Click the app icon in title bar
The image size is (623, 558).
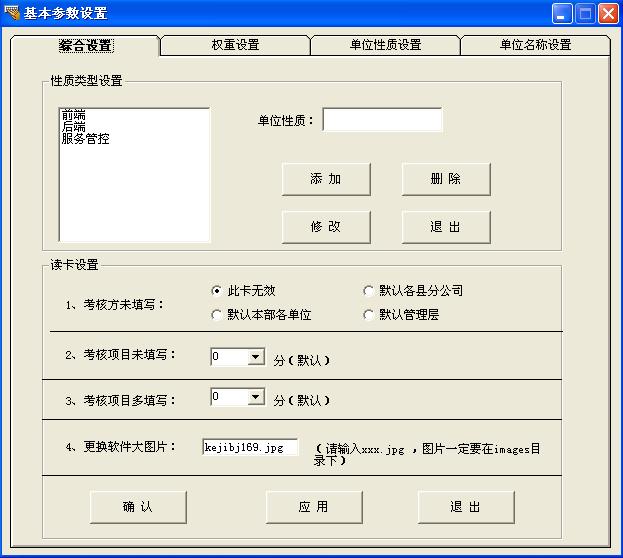tap(12, 13)
